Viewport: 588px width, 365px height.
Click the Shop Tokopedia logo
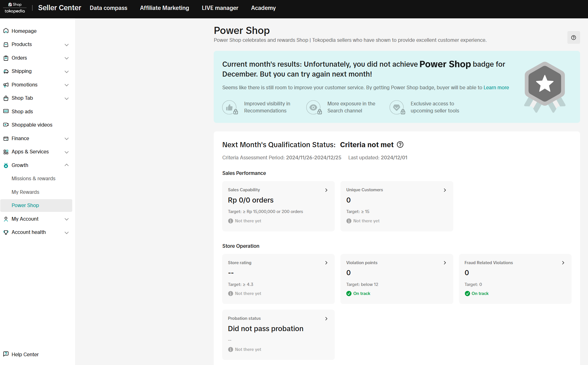point(15,8)
